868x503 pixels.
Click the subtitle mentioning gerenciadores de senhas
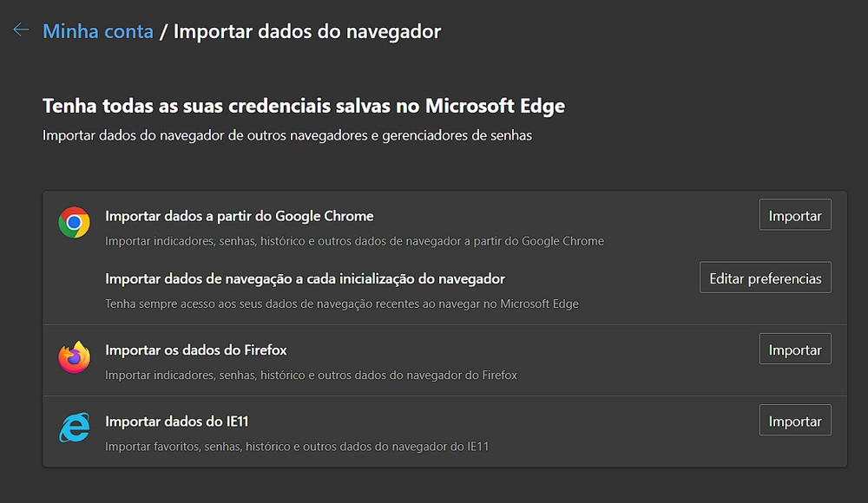(x=287, y=135)
